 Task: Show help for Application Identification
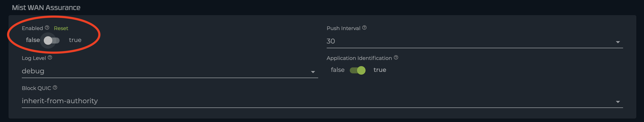pos(396,58)
